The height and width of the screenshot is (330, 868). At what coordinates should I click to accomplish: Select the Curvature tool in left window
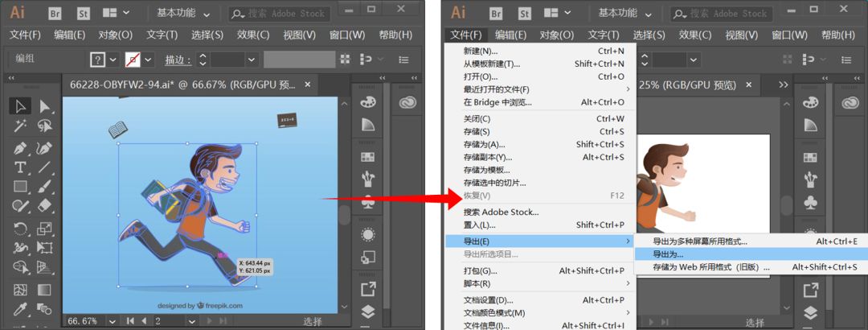(45, 149)
